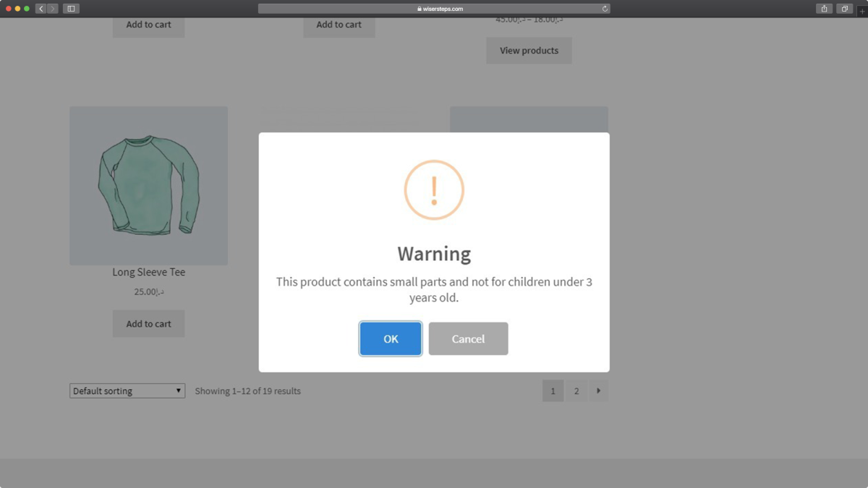Click the green fullscreen window button
868x488 pixels.
click(27, 9)
